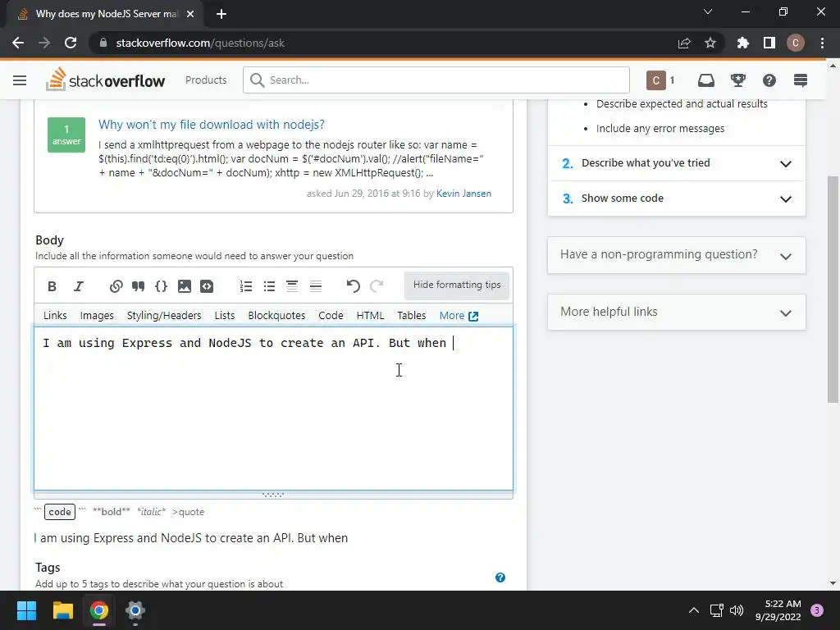Open the Styling/Headers tip tab

coord(164,316)
